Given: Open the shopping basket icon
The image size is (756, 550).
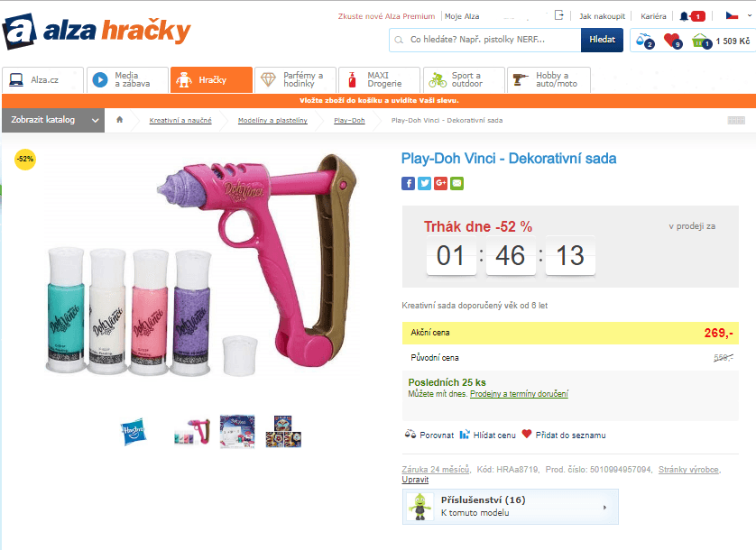Looking at the screenshot, I should tap(702, 41).
